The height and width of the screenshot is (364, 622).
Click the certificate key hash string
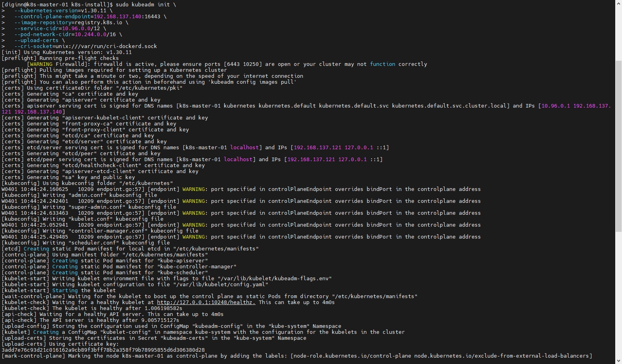pos(103,350)
